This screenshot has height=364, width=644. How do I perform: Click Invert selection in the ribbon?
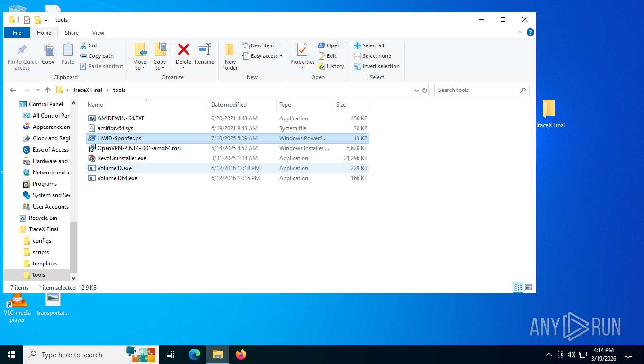[x=377, y=66]
